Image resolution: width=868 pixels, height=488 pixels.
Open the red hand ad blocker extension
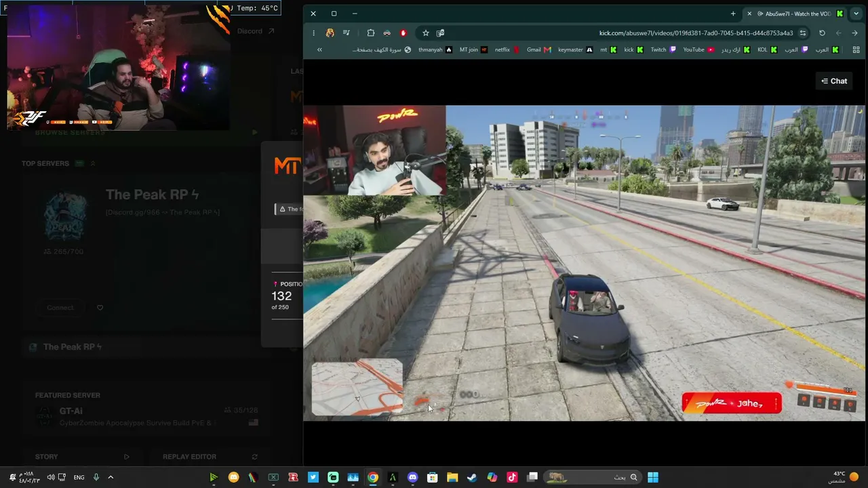click(403, 33)
